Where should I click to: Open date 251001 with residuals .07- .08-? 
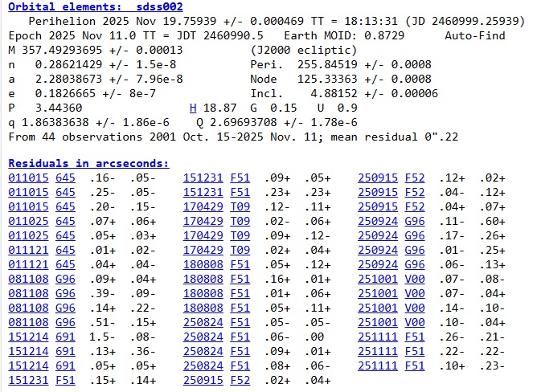[377, 279]
